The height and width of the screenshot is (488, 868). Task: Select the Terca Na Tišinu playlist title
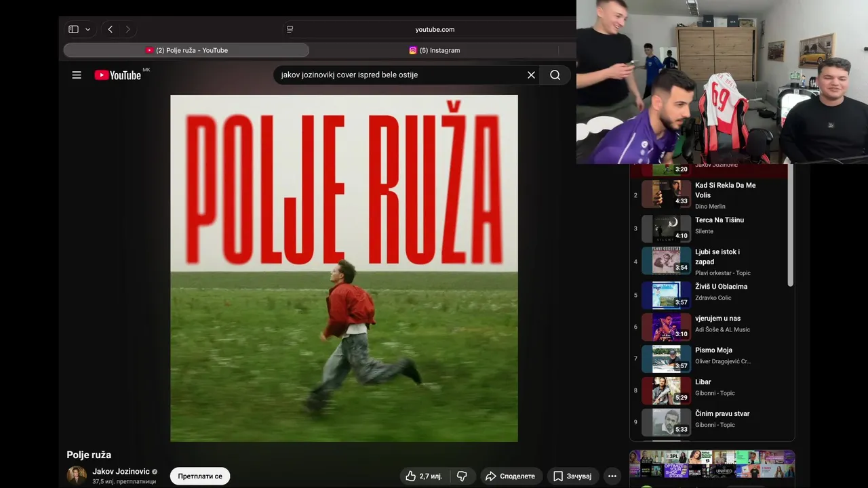click(719, 220)
